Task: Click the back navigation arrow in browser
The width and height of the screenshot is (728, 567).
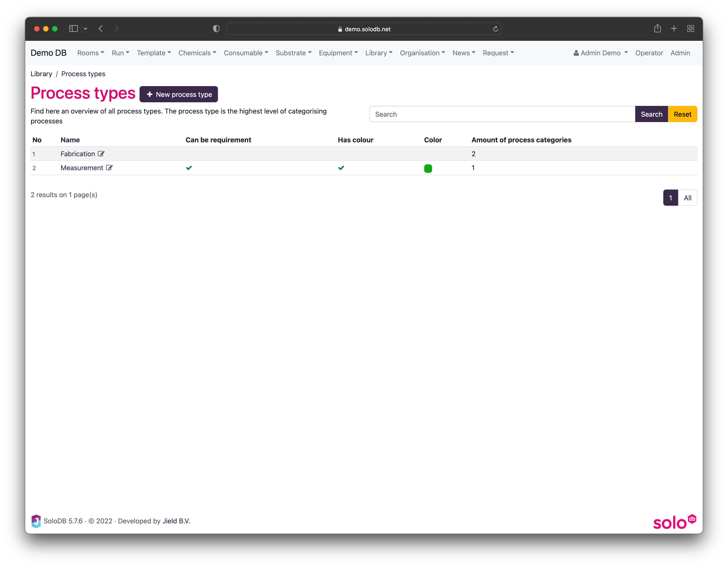Action: (102, 28)
